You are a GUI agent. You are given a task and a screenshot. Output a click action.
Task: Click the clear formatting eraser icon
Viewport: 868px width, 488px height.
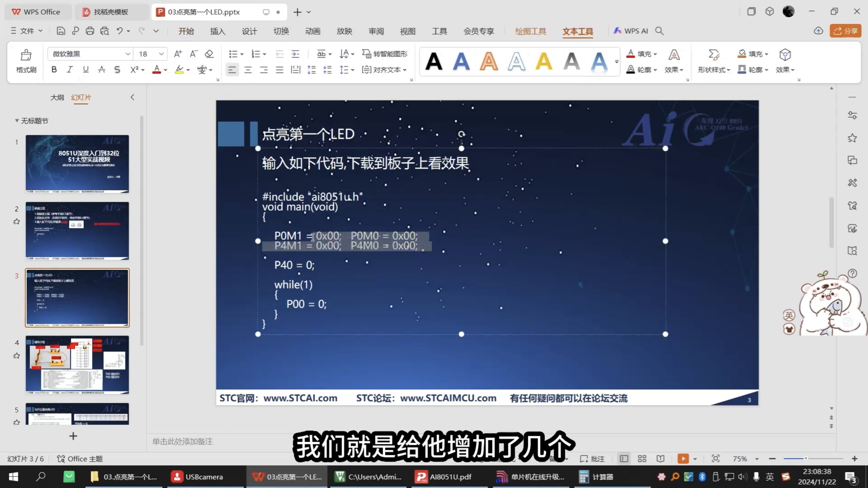209,54
